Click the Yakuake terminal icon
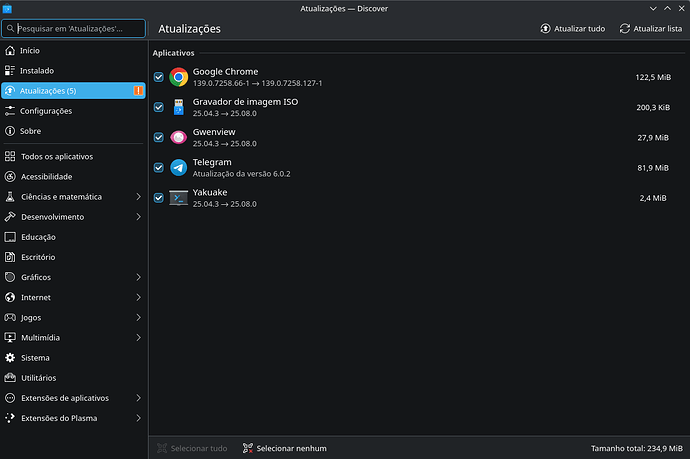Viewport: 690px width, 459px height. click(178, 197)
